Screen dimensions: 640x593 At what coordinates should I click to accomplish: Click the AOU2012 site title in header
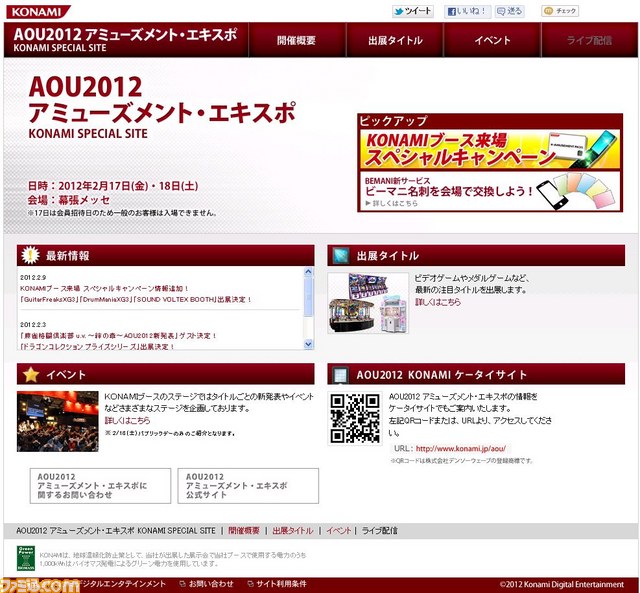[x=125, y=40]
